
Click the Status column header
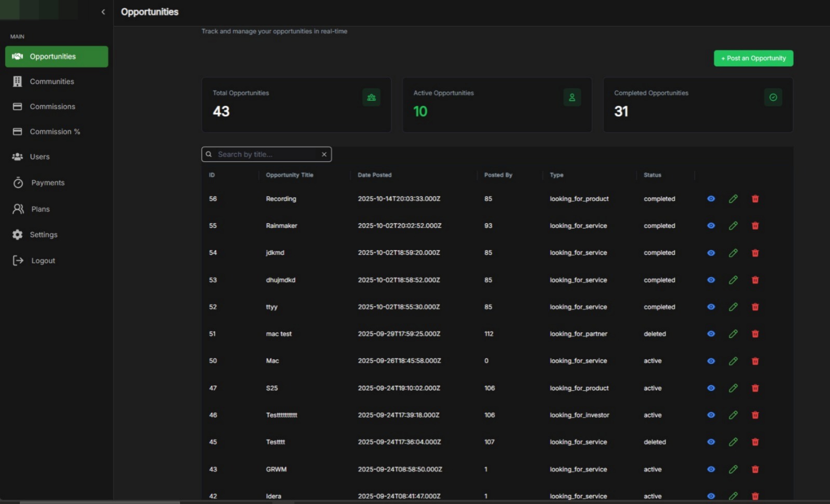coord(652,175)
